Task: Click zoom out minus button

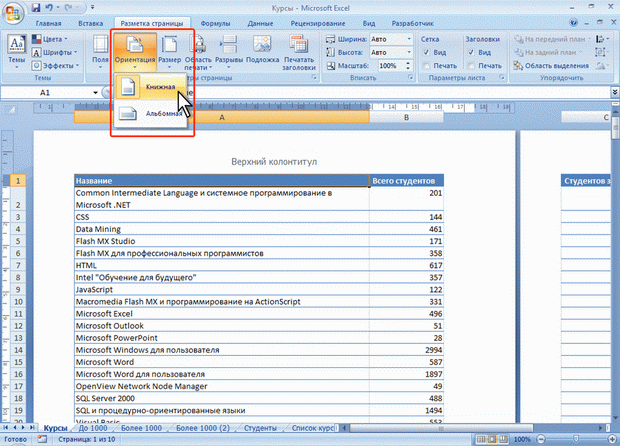Action: [541, 439]
